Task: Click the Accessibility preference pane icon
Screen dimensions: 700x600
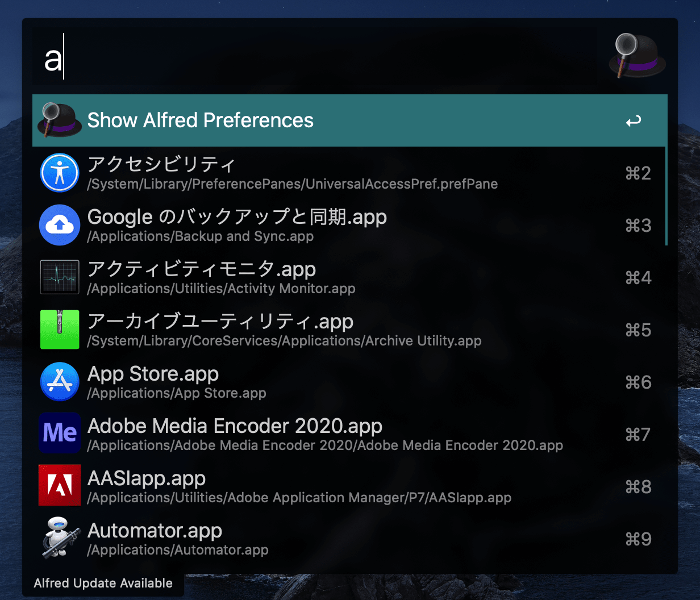Action: (60, 173)
